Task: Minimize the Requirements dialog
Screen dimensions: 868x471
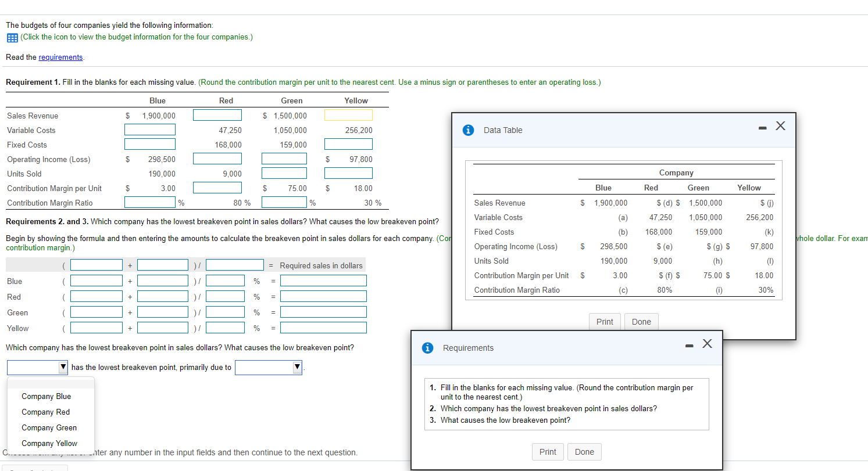Action: [689, 344]
